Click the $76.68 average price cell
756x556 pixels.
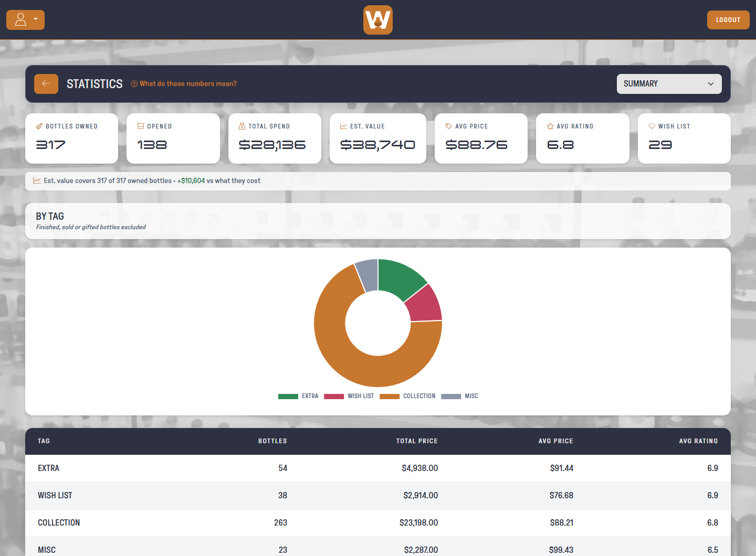point(561,496)
